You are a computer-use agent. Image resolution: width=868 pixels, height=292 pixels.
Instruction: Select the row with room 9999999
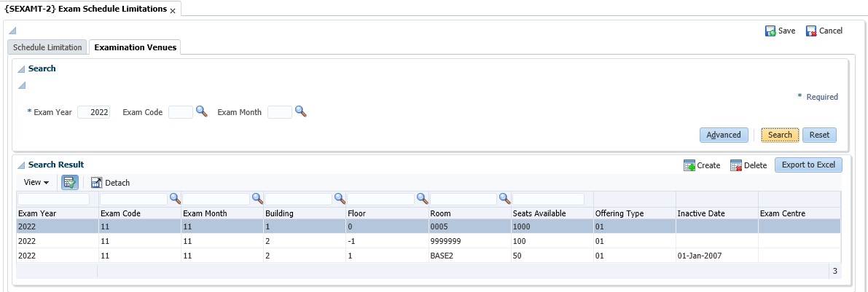coord(429,241)
